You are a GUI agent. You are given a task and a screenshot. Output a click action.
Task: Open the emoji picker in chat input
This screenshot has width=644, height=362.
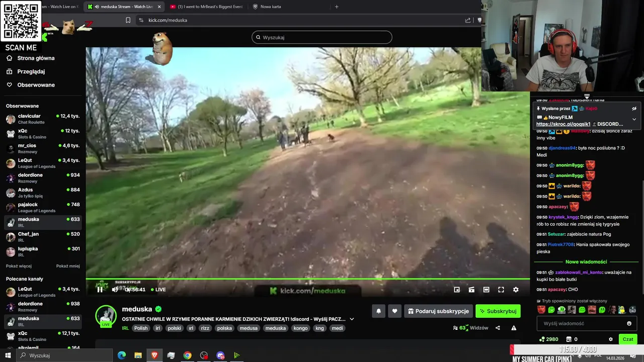tap(629, 323)
